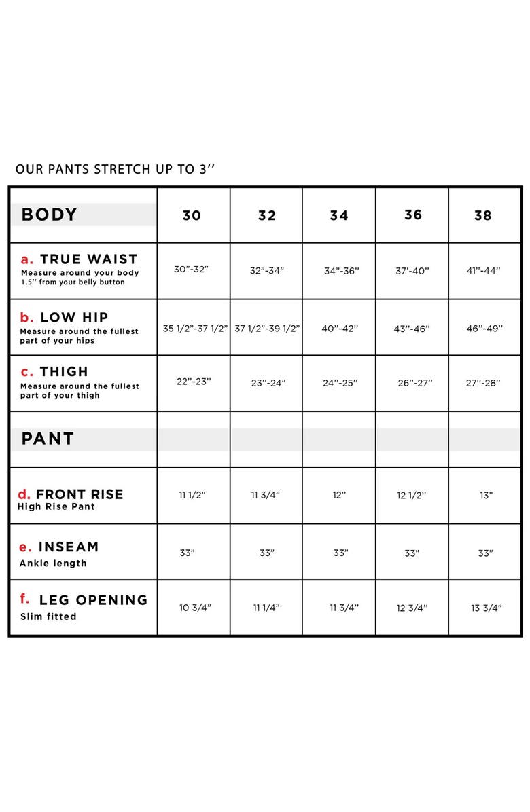Click front rise value 12 1/2"

click(412, 496)
